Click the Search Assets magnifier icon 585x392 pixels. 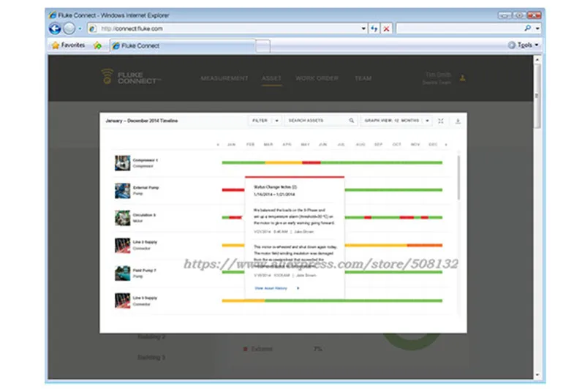click(x=352, y=121)
